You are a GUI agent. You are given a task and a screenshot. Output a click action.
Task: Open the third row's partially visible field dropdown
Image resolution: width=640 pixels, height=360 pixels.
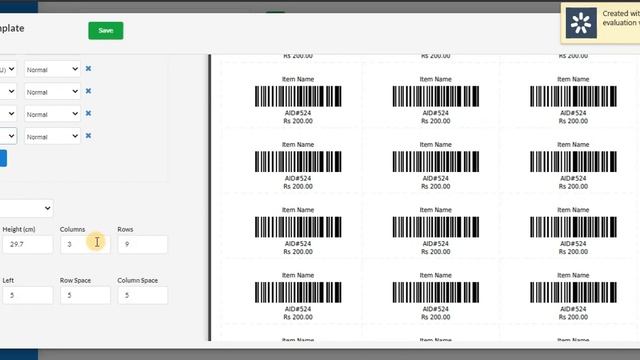pos(8,114)
